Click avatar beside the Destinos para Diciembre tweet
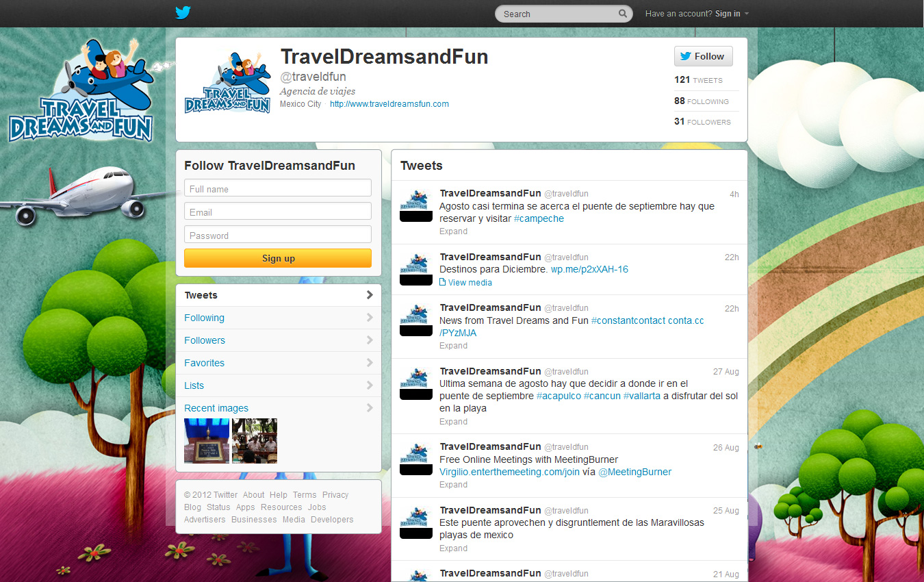The height and width of the screenshot is (582, 924). click(x=416, y=269)
